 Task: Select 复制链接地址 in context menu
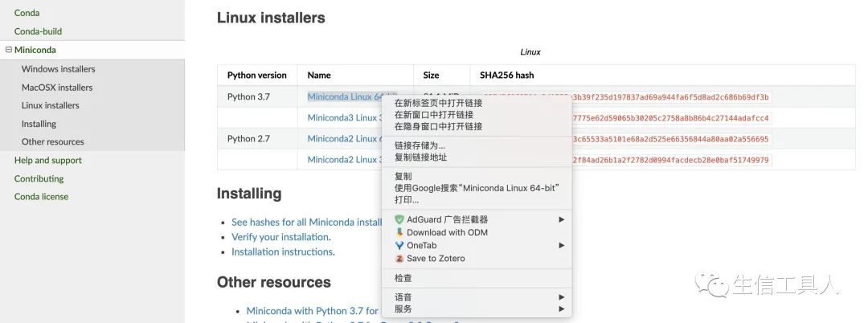420,157
